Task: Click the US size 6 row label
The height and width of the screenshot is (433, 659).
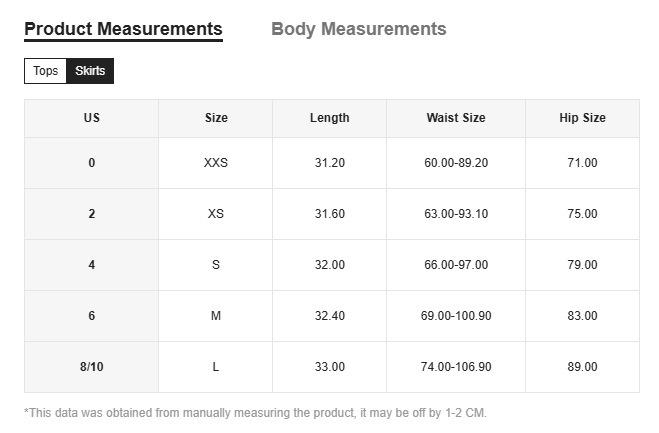Action: 92,316
